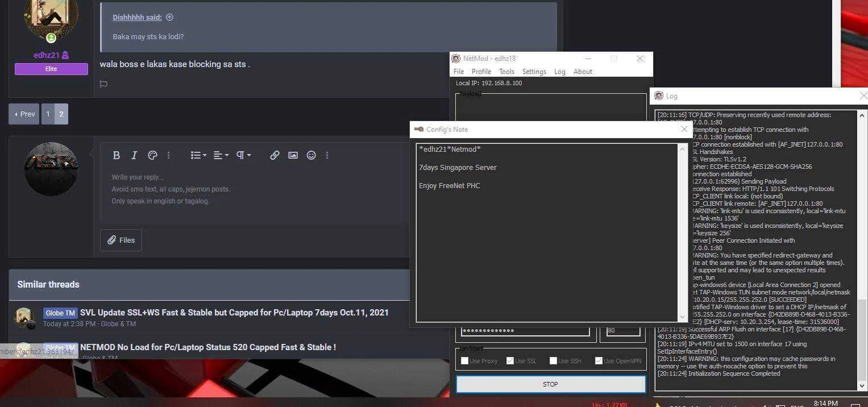
Task: Click avatar beside SVL Update thread
Action: tap(24, 318)
